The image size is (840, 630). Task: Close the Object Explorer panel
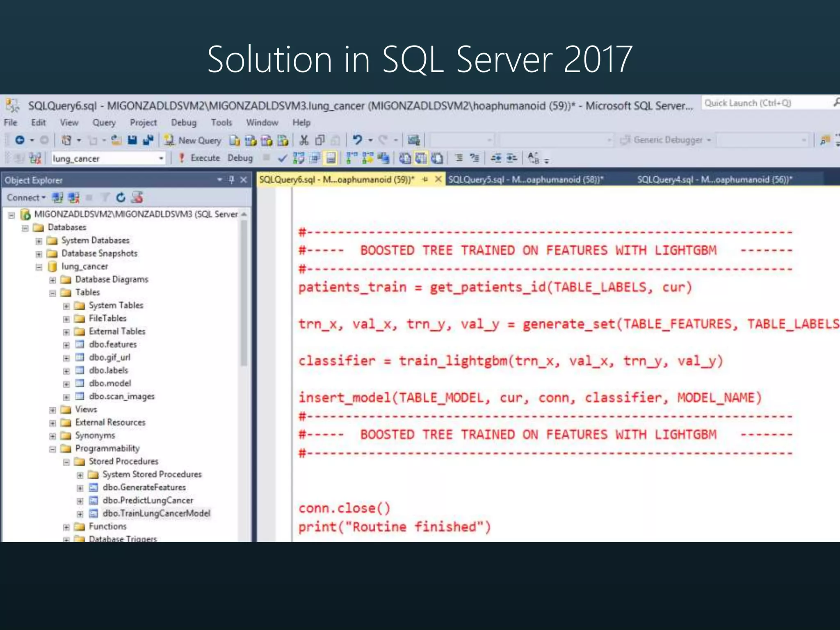pos(244,180)
